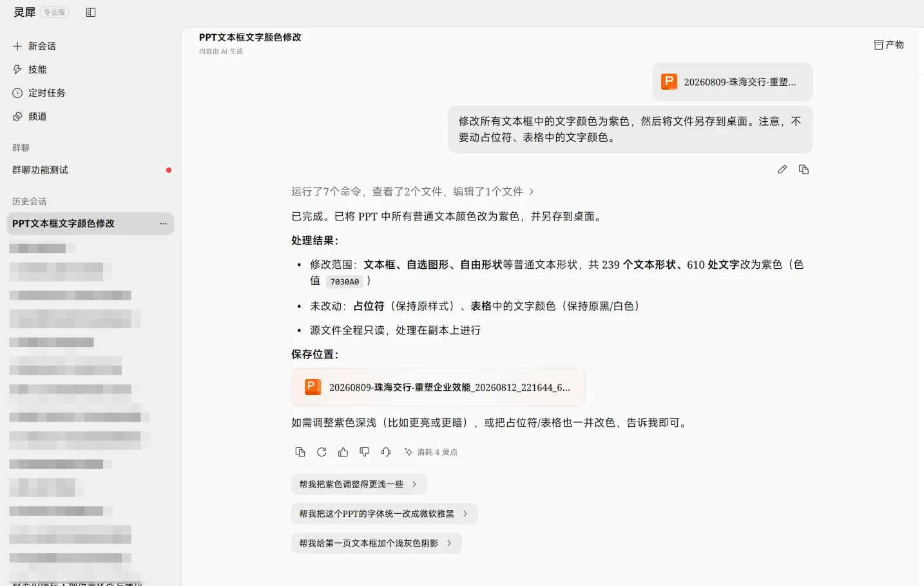The image size is (924, 586).
Task: Click the 专业版 badge
Action: [55, 12]
